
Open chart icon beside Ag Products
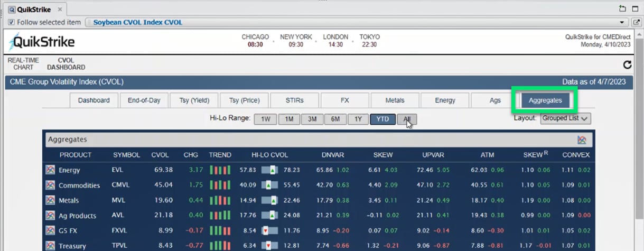pyautogui.click(x=50, y=216)
